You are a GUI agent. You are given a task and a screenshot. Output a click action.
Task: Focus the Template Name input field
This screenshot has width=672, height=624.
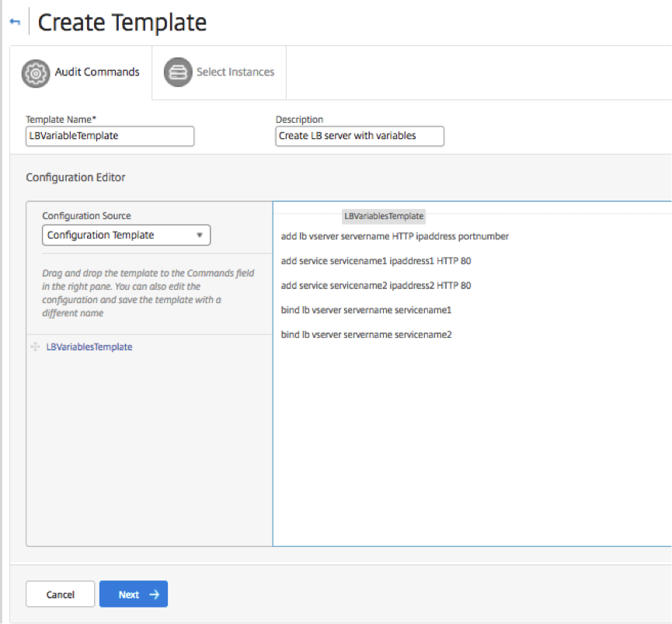[x=110, y=136]
